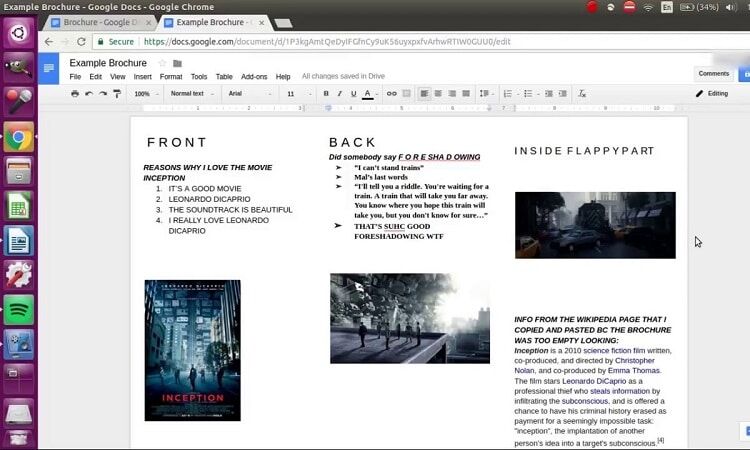Open the font size 11 dropdown
The height and width of the screenshot is (450, 750).
299,94
